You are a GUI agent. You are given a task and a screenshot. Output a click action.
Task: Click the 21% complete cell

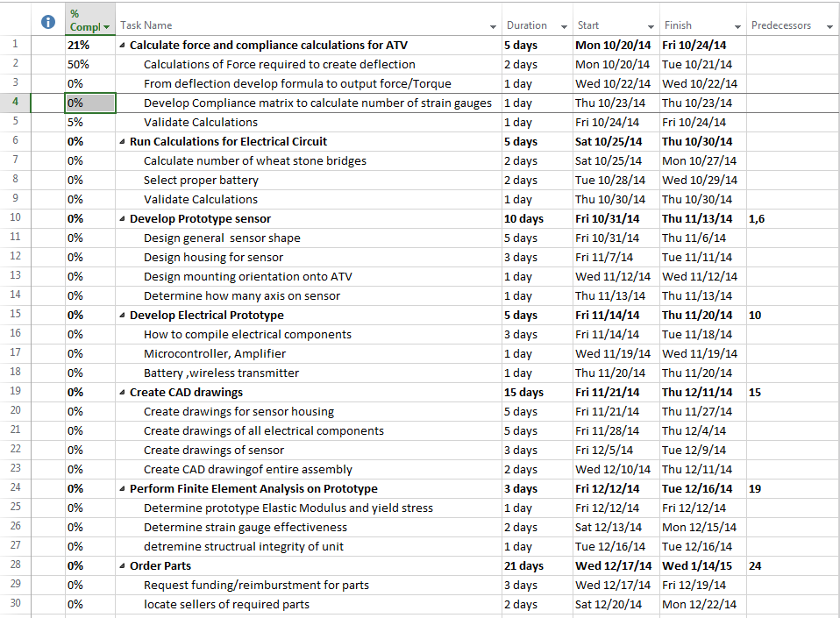(90, 45)
